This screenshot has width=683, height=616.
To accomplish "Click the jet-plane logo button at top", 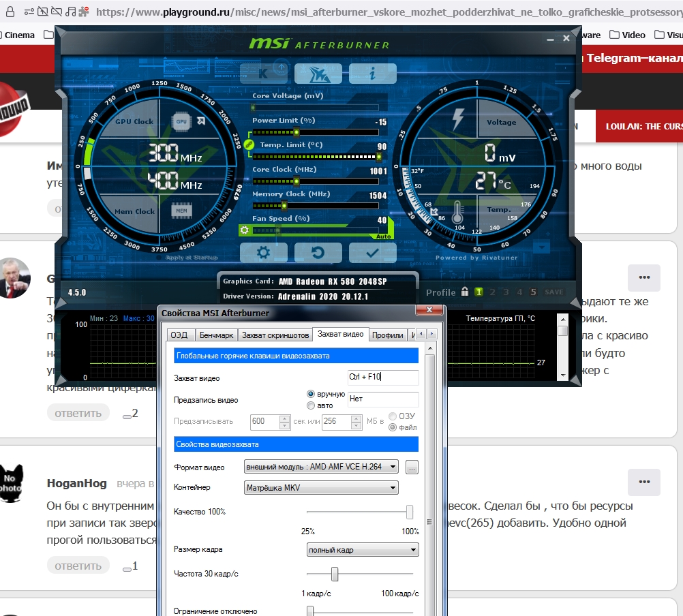I will (318, 73).
